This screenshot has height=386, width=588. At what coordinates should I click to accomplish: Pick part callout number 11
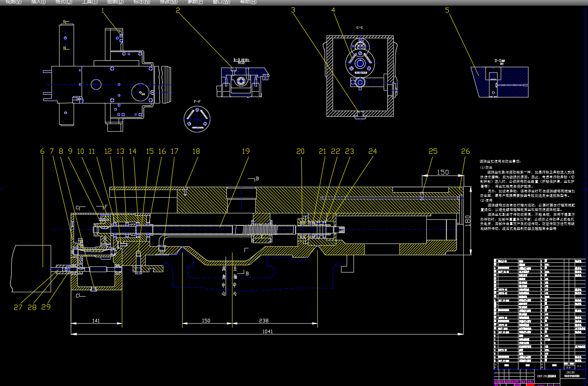[92, 151]
